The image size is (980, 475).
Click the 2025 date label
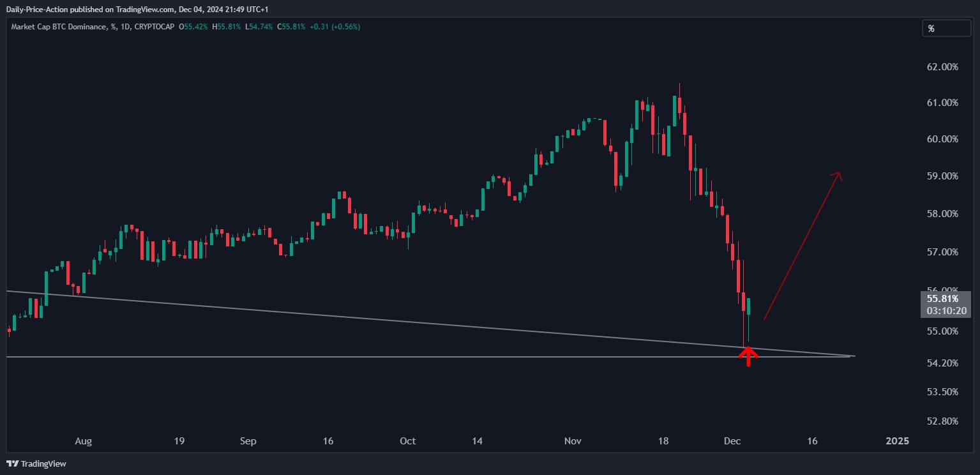click(x=898, y=441)
